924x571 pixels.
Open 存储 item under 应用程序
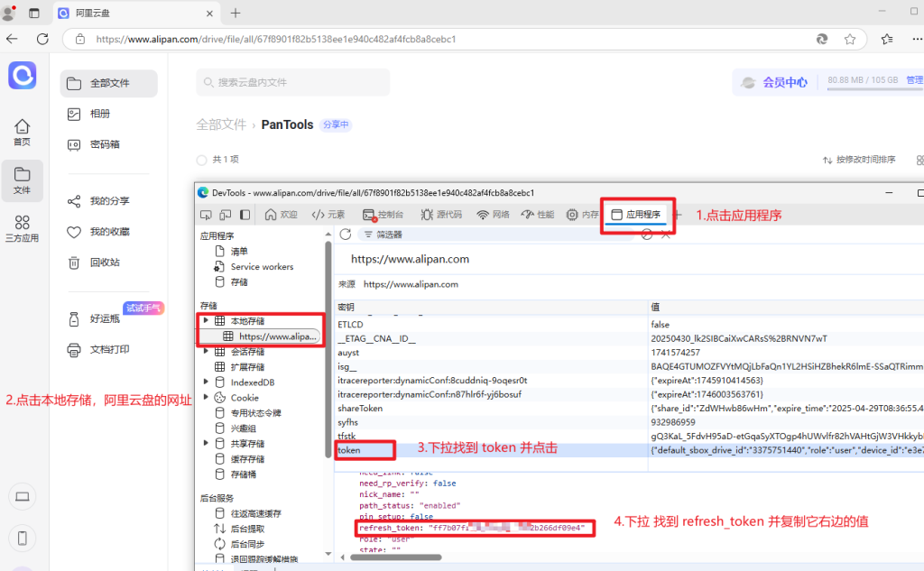coord(232,282)
